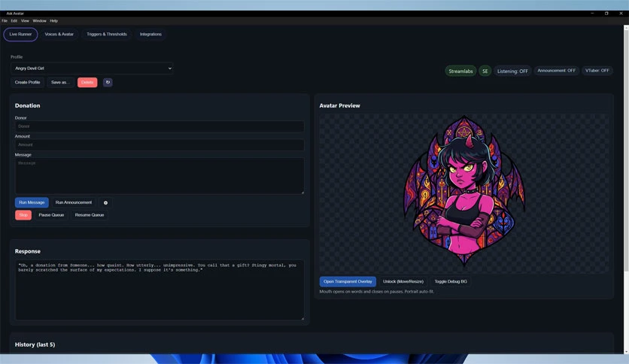The width and height of the screenshot is (629, 364).
Task: Click inside the Response text box
Action: (160, 290)
